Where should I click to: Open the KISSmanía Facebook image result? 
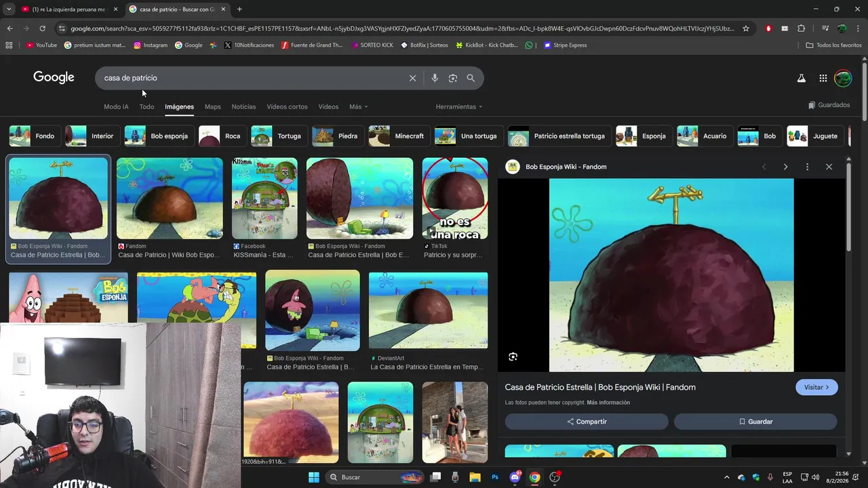264,199
